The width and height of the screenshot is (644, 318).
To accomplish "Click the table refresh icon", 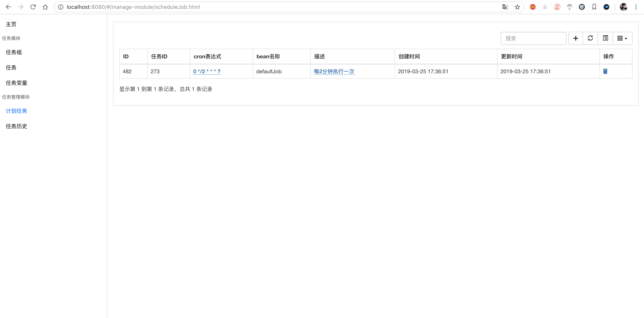I will point(590,38).
